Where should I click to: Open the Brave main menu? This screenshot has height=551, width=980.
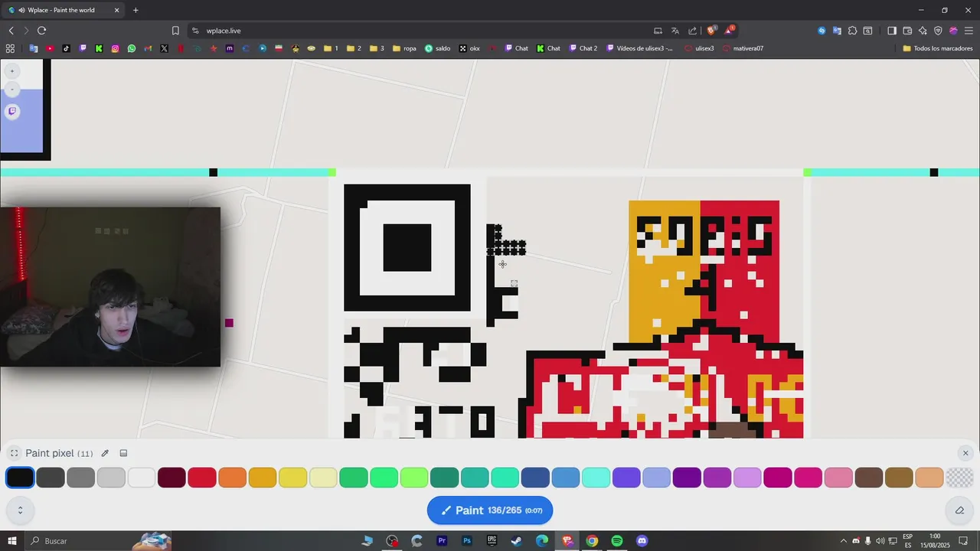969,31
